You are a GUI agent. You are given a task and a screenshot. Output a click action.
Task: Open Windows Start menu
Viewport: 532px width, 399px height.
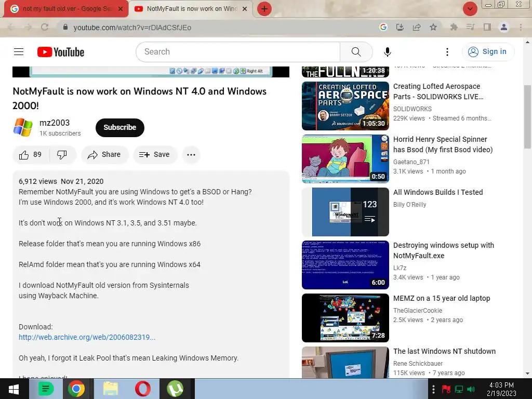pos(14,389)
